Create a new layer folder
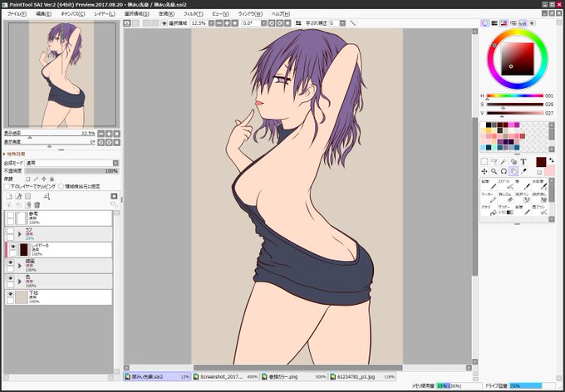Screen dimensions: 565x392 coord(27,196)
